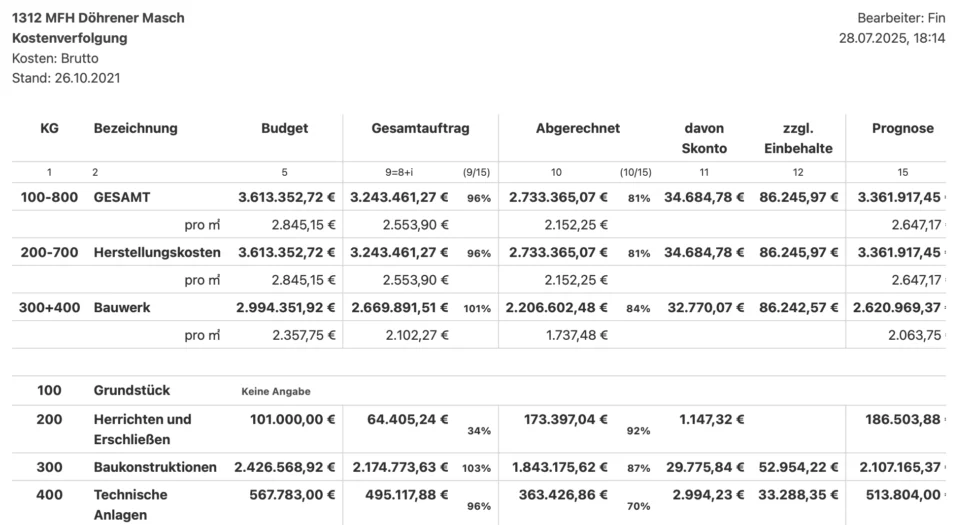
Task: Select the Prognose column header
Action: coord(902,128)
